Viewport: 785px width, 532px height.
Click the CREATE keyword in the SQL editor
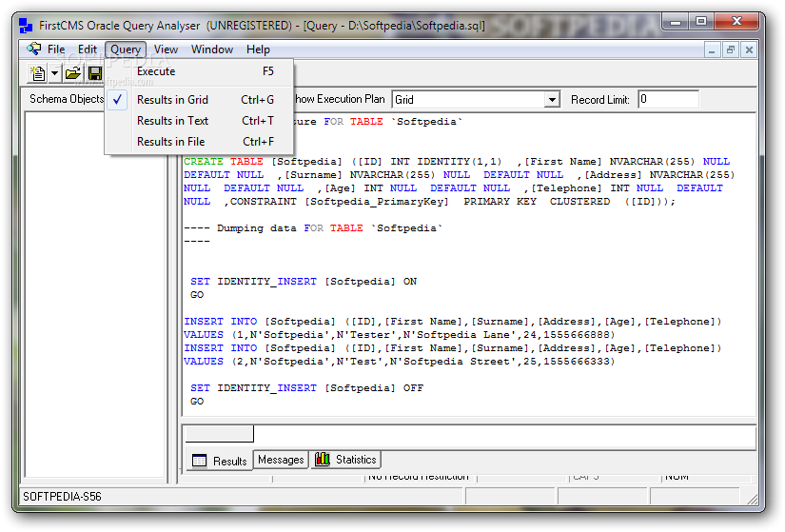point(204,161)
